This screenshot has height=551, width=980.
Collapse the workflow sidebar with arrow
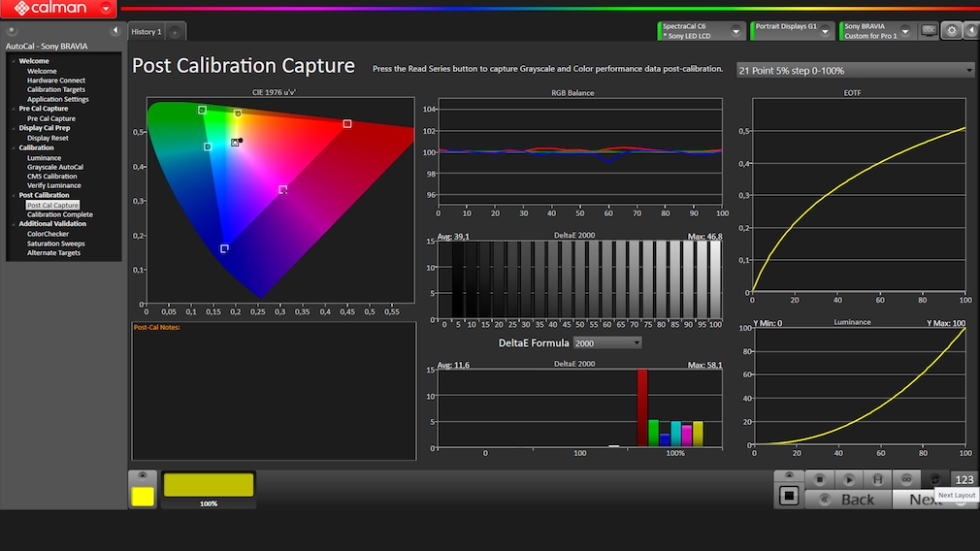point(114,31)
